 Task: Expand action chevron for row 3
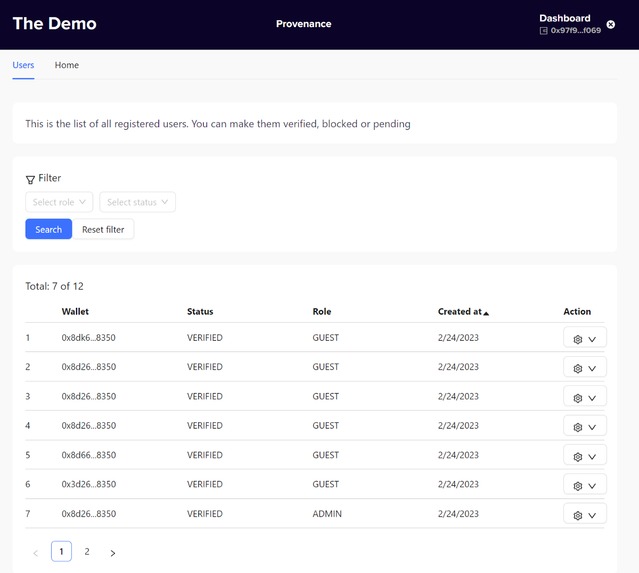coord(592,398)
